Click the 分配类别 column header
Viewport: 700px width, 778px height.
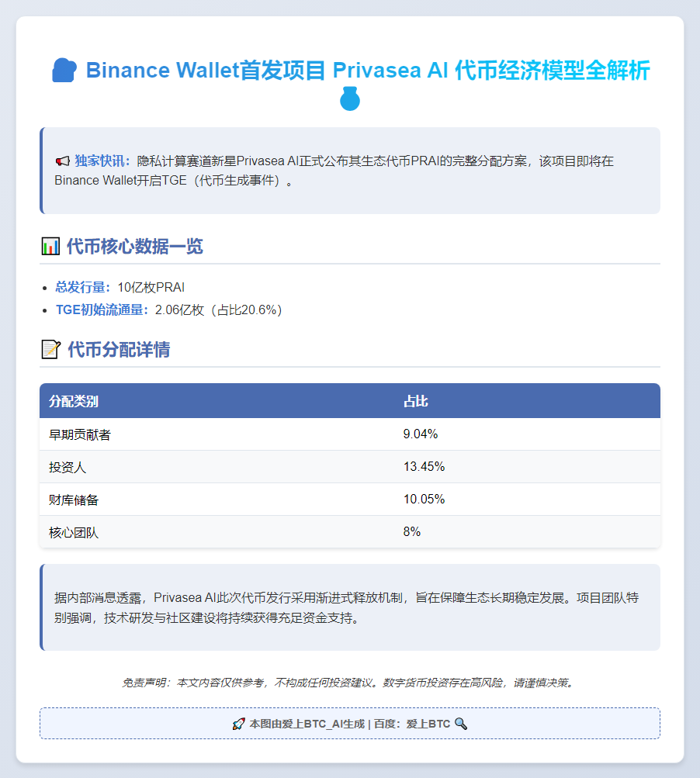(74, 401)
